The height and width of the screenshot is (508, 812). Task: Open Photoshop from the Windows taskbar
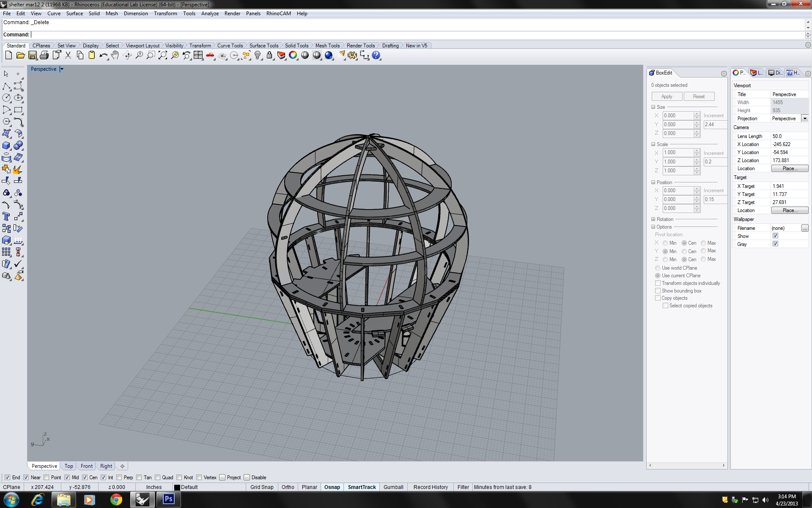169,500
